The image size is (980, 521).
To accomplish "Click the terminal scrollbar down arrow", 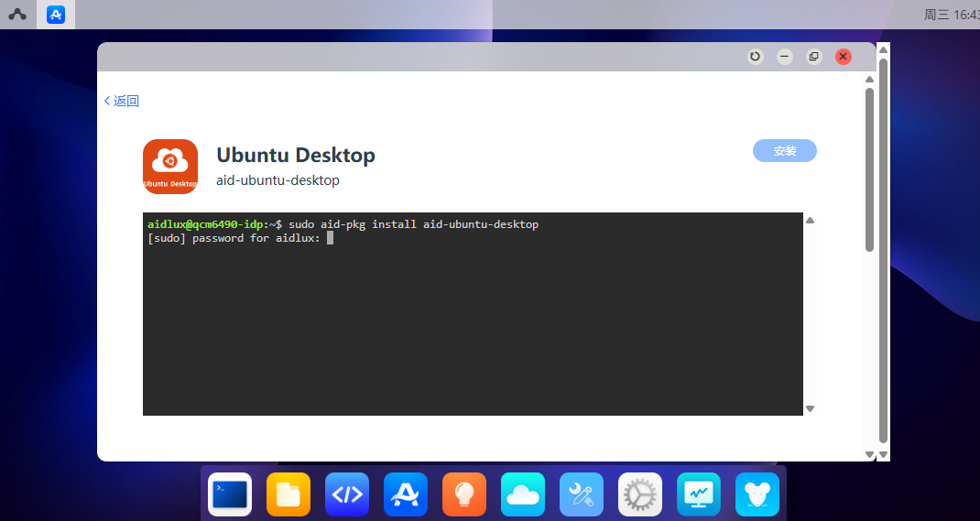I will (810, 408).
